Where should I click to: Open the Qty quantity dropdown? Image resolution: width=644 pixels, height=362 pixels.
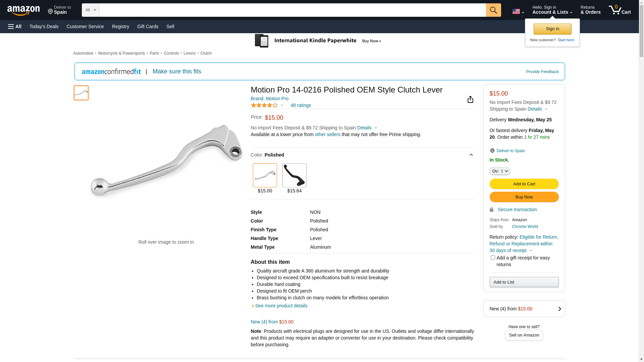[500, 171]
